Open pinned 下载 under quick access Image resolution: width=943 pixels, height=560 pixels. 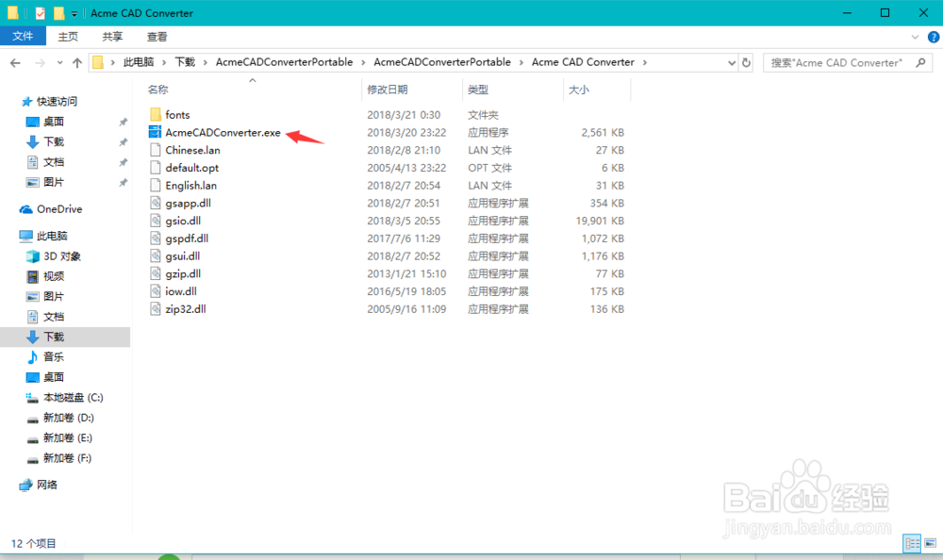tap(54, 141)
